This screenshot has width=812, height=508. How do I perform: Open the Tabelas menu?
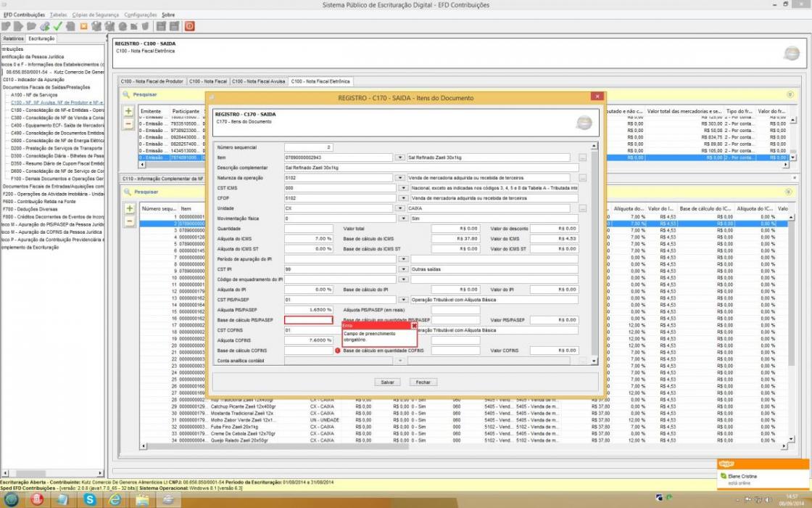pos(59,15)
